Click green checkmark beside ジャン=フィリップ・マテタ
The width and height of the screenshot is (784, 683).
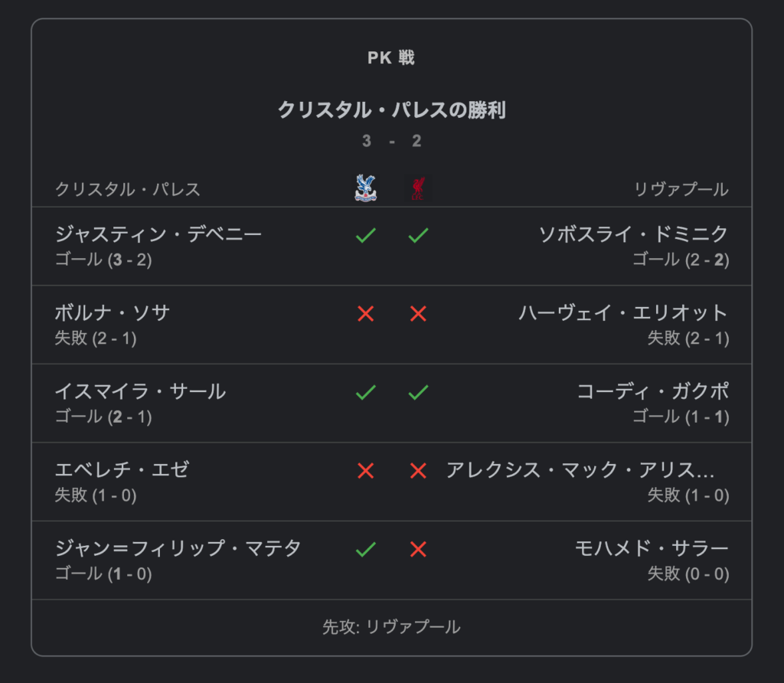click(x=365, y=550)
